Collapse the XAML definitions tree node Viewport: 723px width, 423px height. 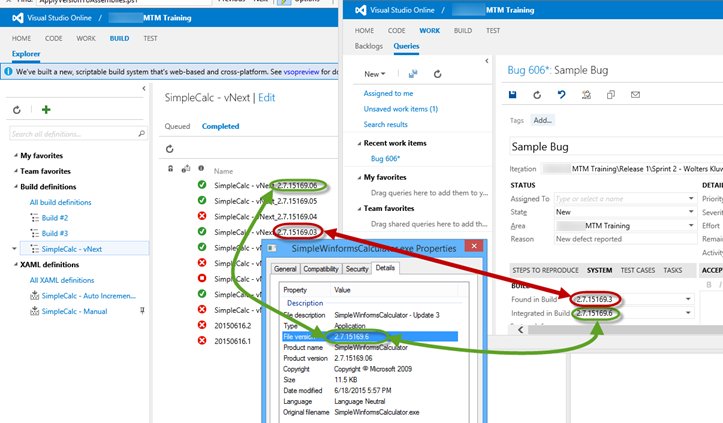16,265
